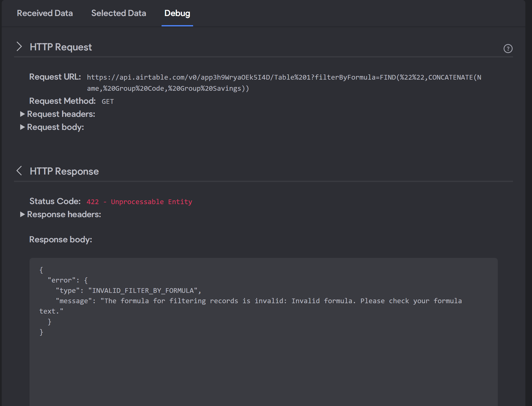Click the "error": { line in response JSON

(68, 280)
